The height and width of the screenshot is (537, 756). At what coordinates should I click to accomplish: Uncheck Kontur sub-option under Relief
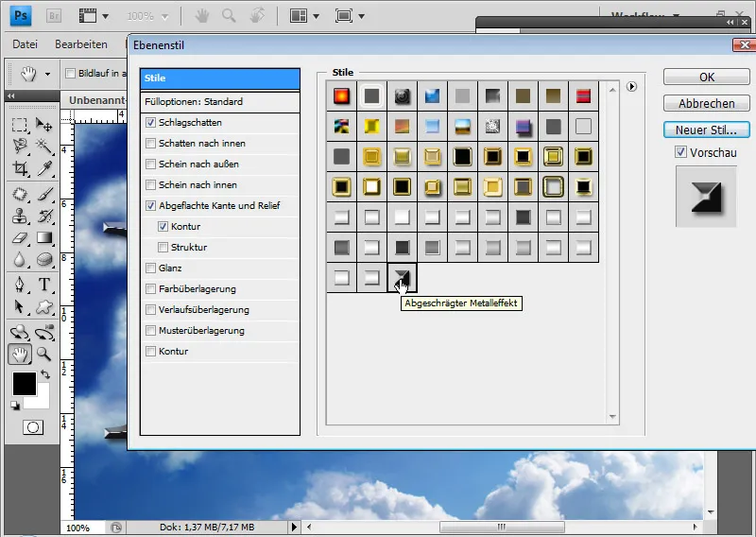coord(163,226)
